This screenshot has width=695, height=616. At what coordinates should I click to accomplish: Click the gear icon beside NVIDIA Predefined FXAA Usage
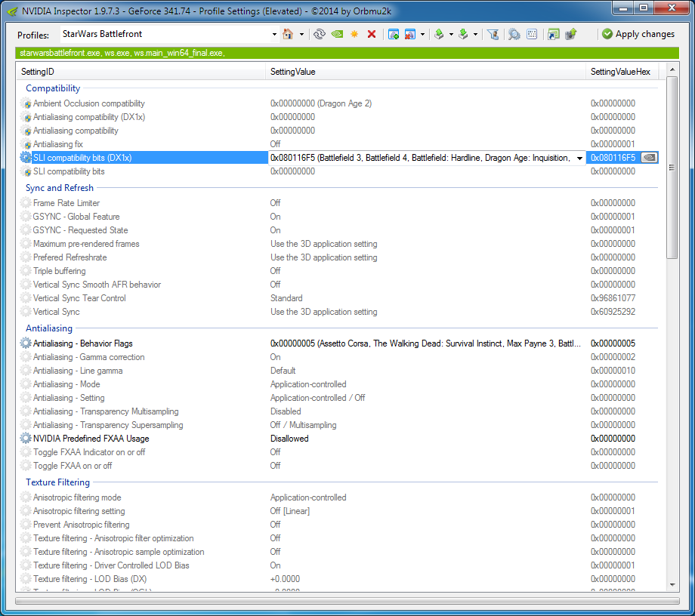click(26, 439)
